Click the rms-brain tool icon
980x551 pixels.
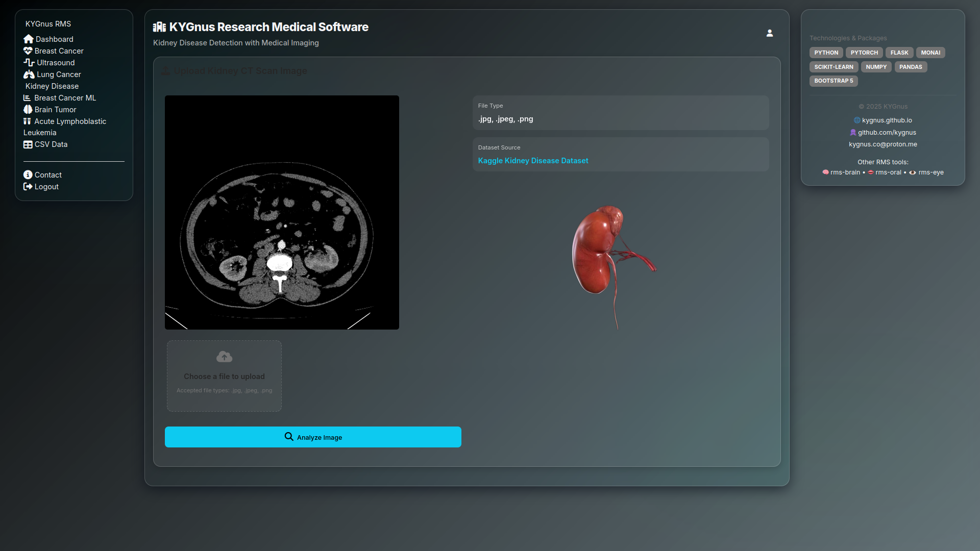click(826, 172)
